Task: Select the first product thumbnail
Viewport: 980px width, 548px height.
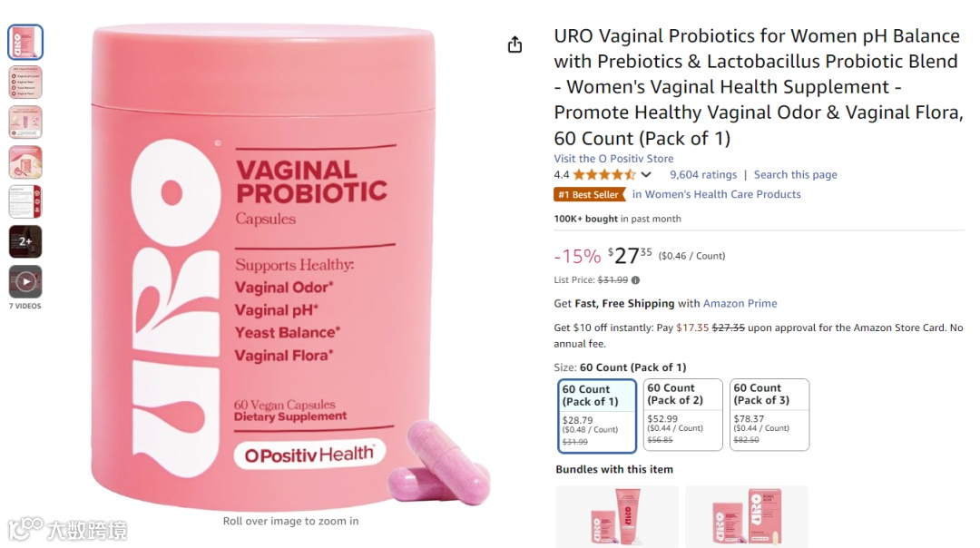Action: (x=25, y=42)
